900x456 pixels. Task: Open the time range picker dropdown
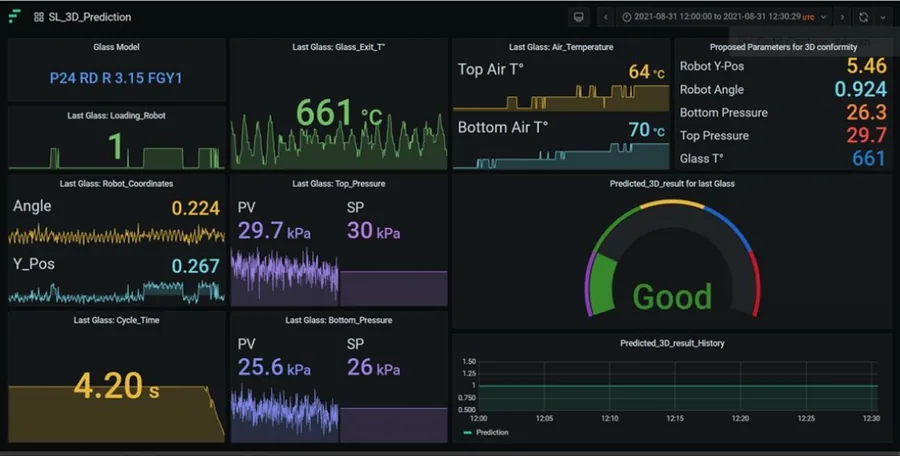pos(725,17)
